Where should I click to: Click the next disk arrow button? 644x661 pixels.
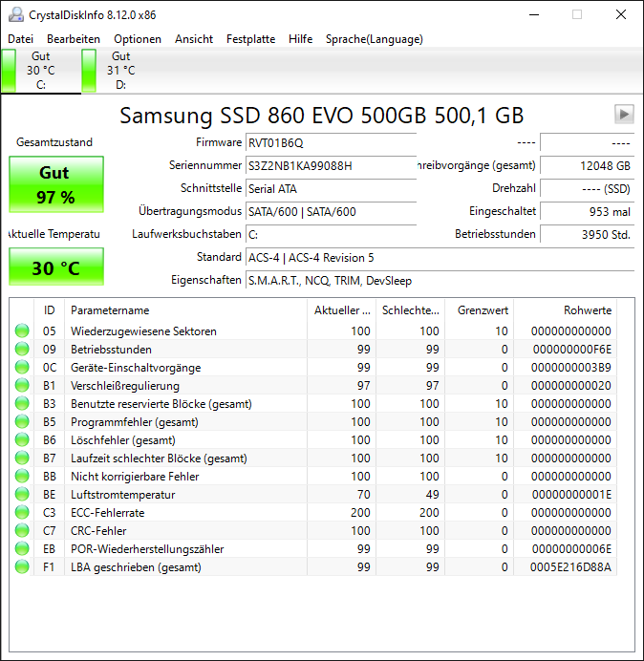(624, 114)
